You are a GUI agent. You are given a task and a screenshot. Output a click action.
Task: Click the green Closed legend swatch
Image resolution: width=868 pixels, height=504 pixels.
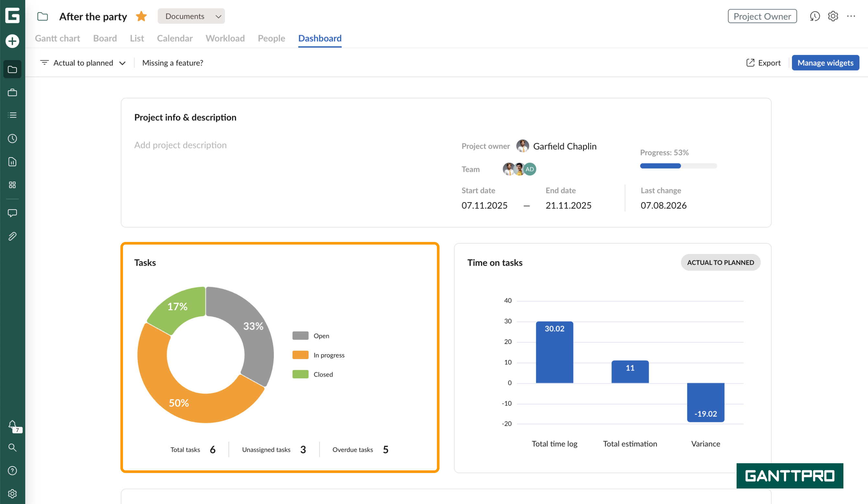[x=300, y=374]
